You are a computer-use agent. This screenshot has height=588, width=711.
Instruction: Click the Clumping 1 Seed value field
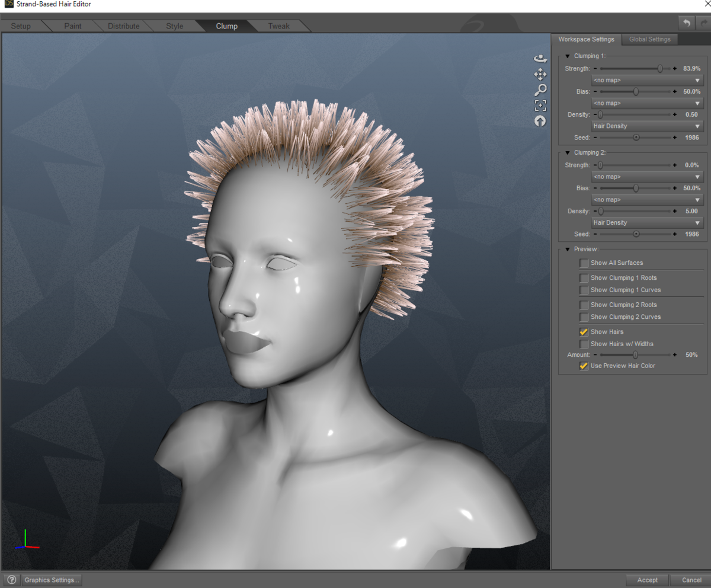pyautogui.click(x=691, y=137)
